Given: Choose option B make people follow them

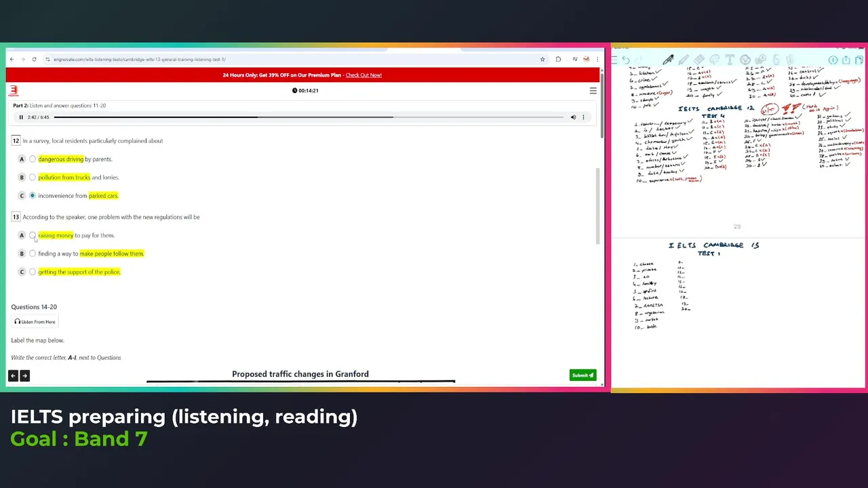Looking at the screenshot, I should tap(33, 253).
